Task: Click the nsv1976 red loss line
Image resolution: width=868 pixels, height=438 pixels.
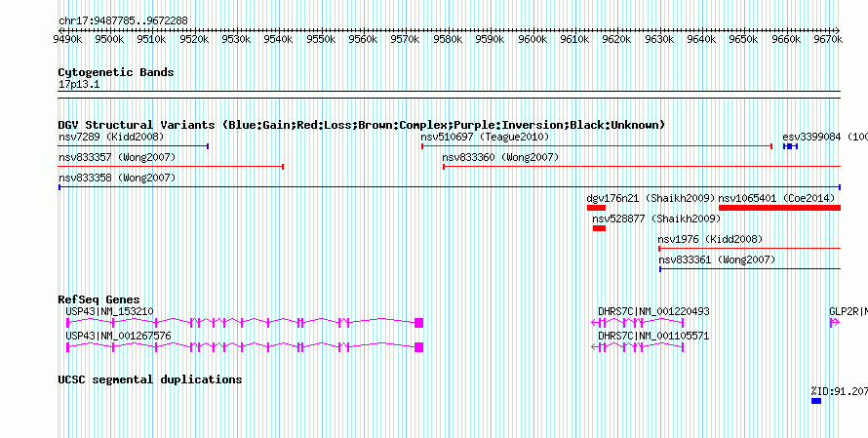Action: click(750, 249)
